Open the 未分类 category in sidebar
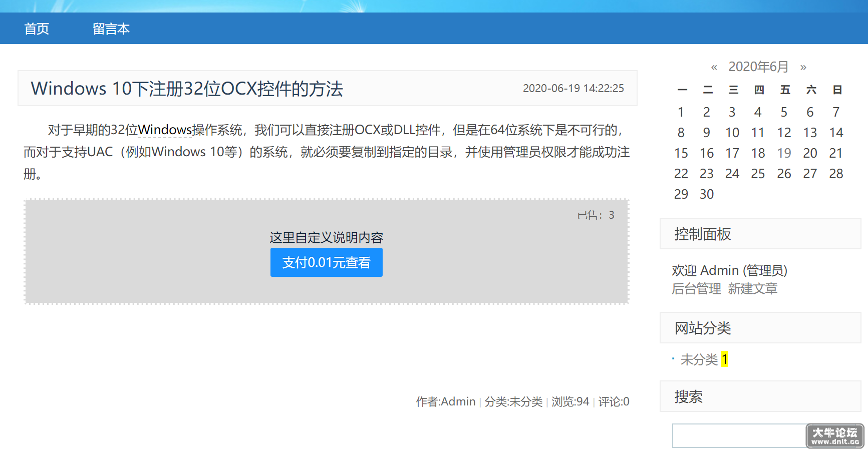Image resolution: width=868 pixels, height=452 pixels. click(x=699, y=359)
